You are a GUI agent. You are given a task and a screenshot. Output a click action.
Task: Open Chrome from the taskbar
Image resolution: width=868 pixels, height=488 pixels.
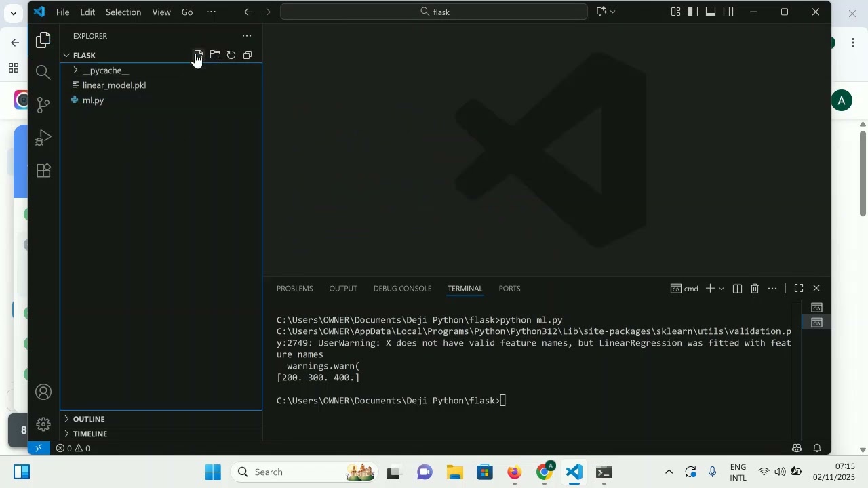tap(545, 472)
